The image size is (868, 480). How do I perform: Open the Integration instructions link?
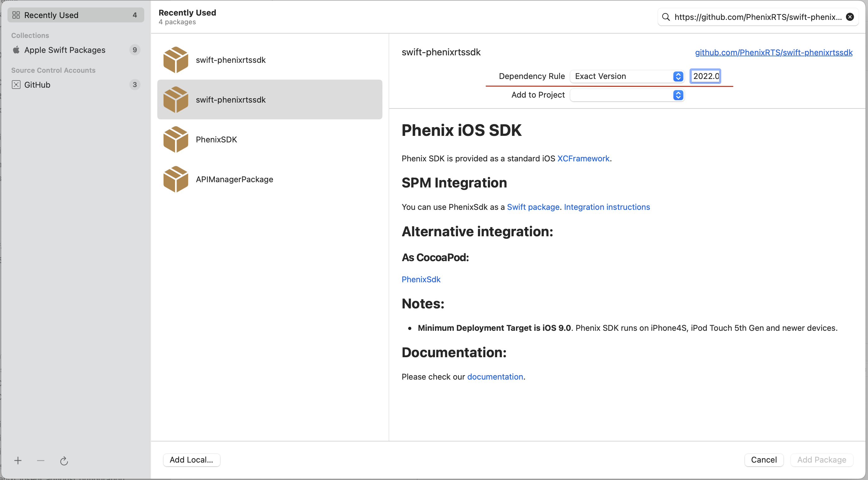607,207
